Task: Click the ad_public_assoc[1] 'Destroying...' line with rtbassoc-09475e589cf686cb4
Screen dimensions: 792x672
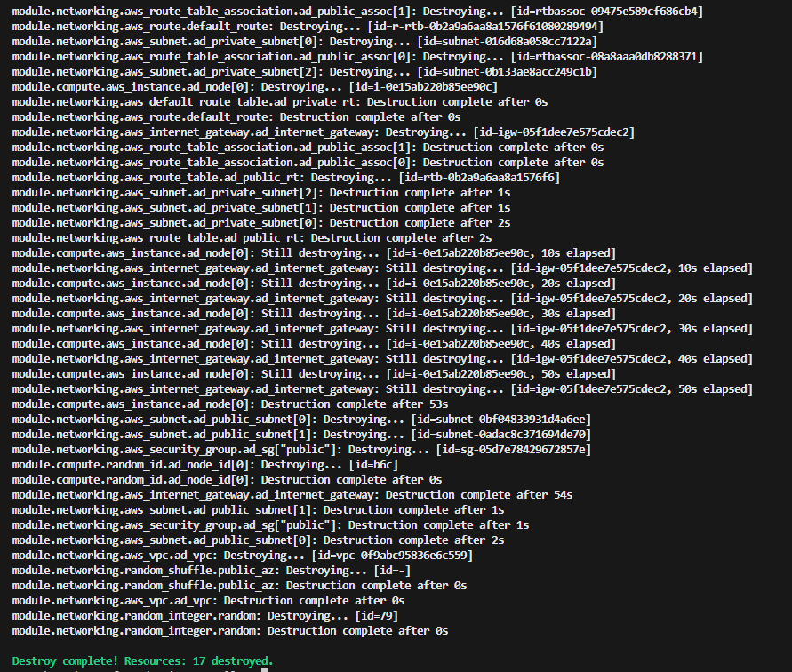Action: point(357,12)
